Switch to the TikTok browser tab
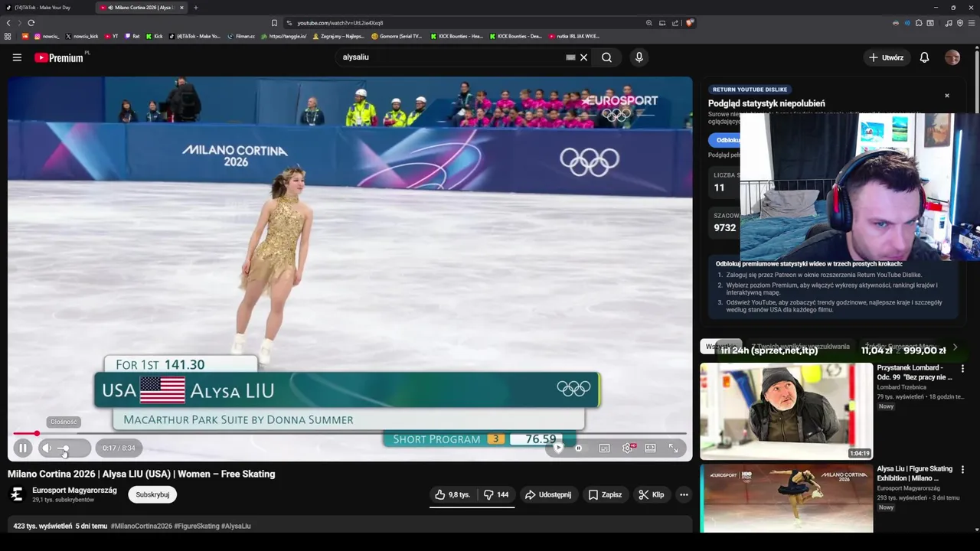 (46, 8)
